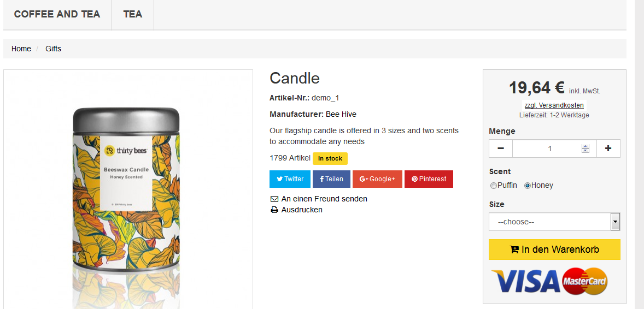Click the printer icon beside Ausdrucken
Image resolution: width=644 pixels, height=309 pixels.
pos(274,210)
